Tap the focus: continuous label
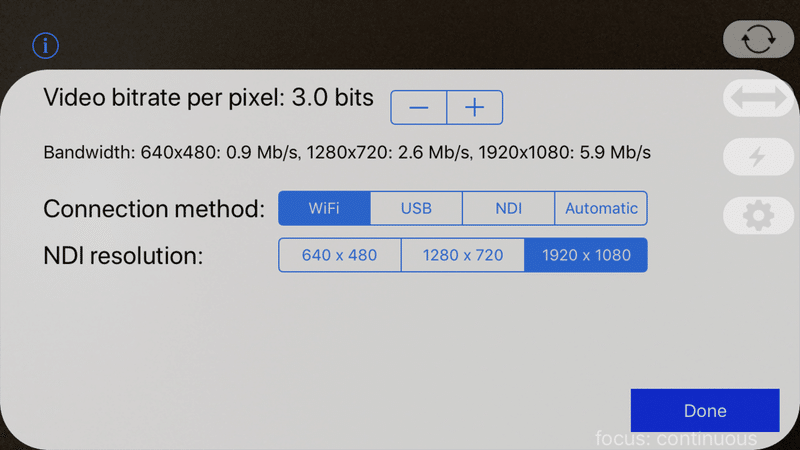The width and height of the screenshot is (800, 450). coord(676,439)
